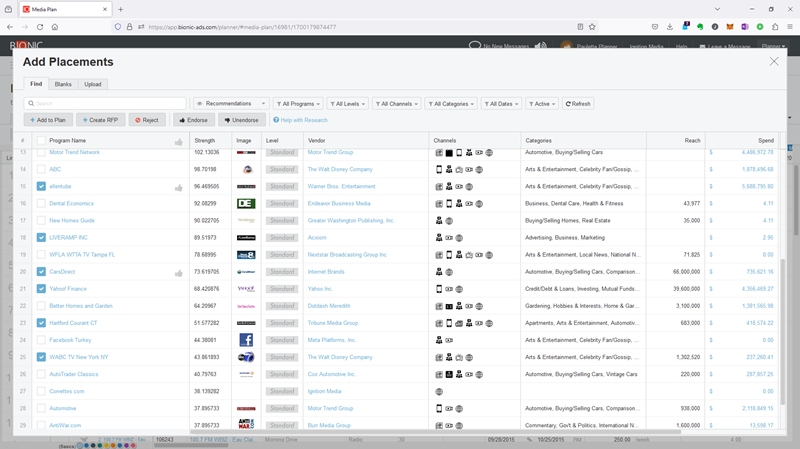Image resolution: width=800 pixels, height=449 pixels.
Task: Open the All Channels filter dropdown
Action: tap(396, 104)
